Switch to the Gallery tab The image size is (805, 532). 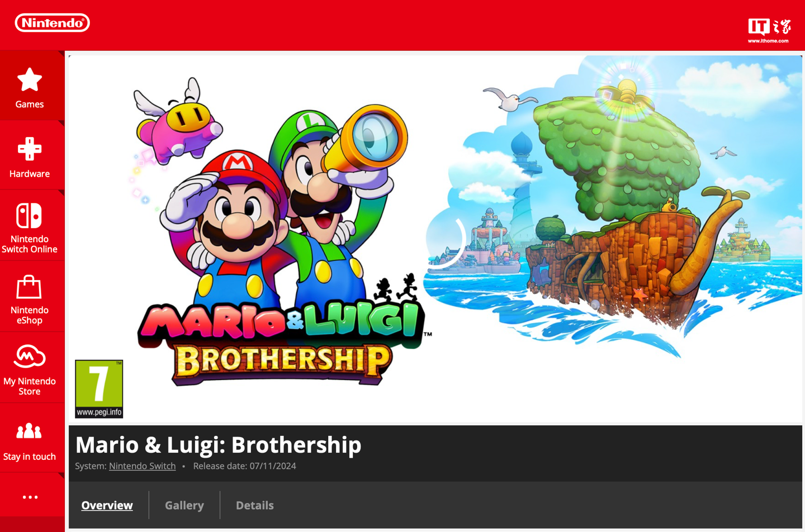184,505
